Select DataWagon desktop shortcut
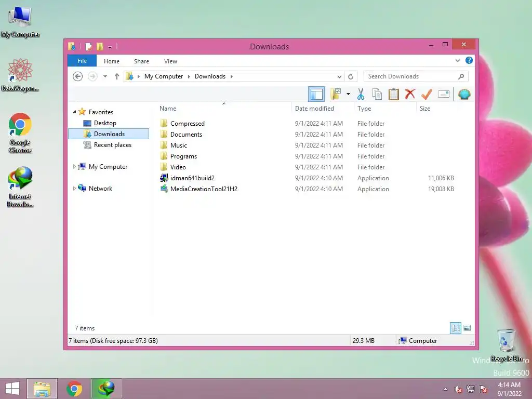The width and height of the screenshot is (532, 399). [20, 75]
